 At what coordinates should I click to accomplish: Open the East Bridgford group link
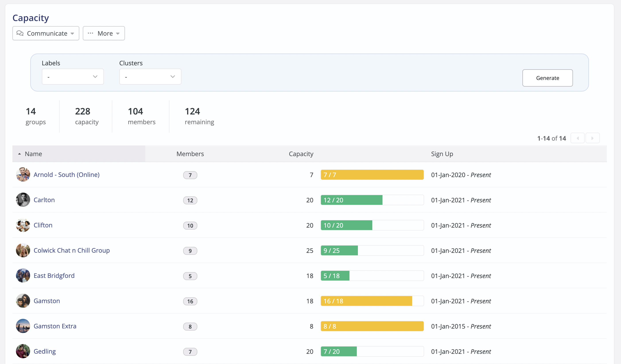point(54,275)
